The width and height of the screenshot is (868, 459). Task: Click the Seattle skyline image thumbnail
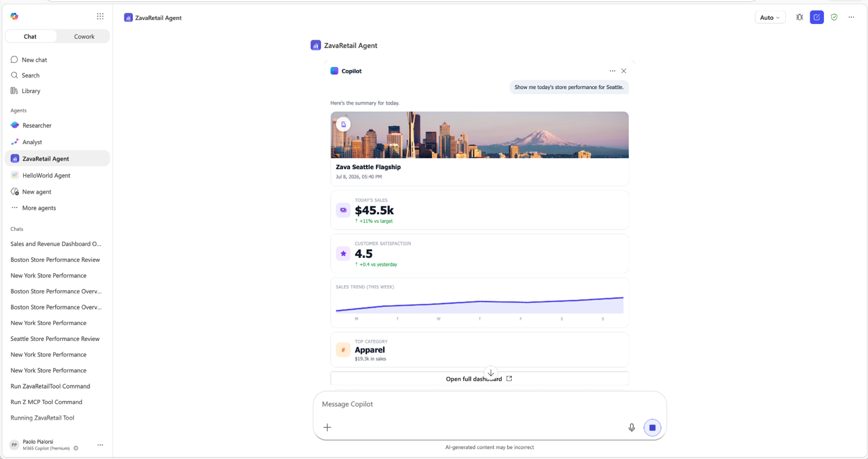[x=479, y=135]
